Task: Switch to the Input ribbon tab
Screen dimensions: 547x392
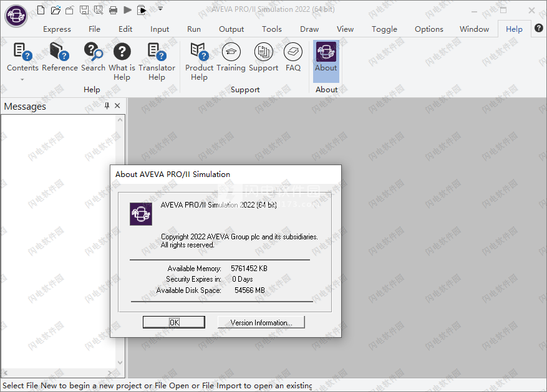Action: [160, 29]
